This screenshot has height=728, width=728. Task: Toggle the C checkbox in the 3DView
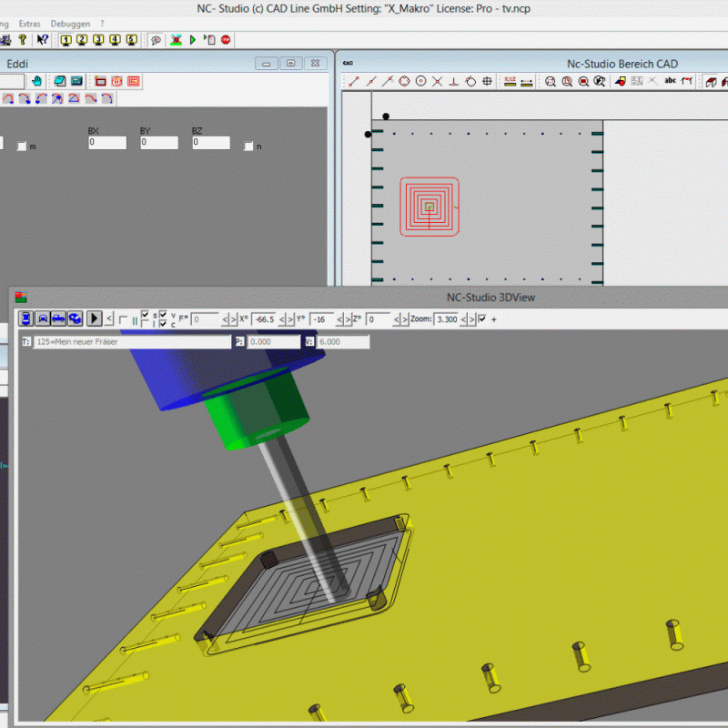point(162,321)
